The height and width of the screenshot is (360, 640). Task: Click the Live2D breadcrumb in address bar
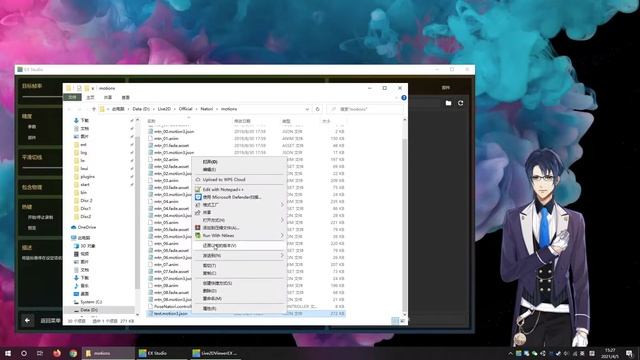tap(164, 109)
